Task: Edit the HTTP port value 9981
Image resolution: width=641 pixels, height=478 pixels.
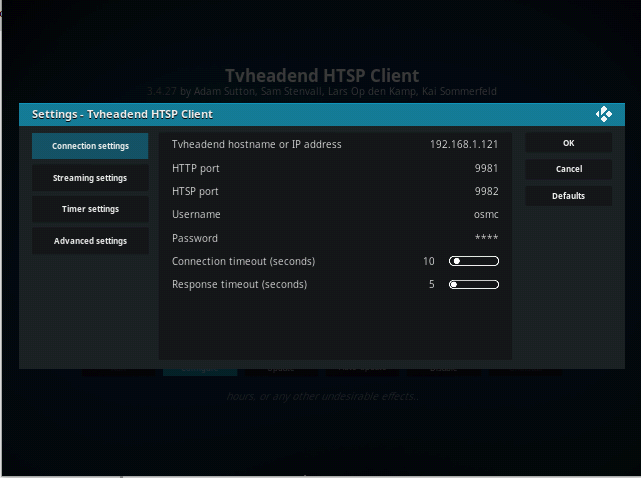Action: coord(486,168)
